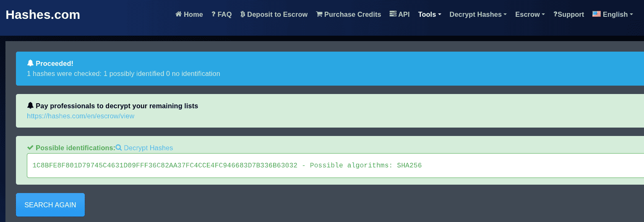
Task: Click the Hashes.com site logo
Action: [x=43, y=15]
